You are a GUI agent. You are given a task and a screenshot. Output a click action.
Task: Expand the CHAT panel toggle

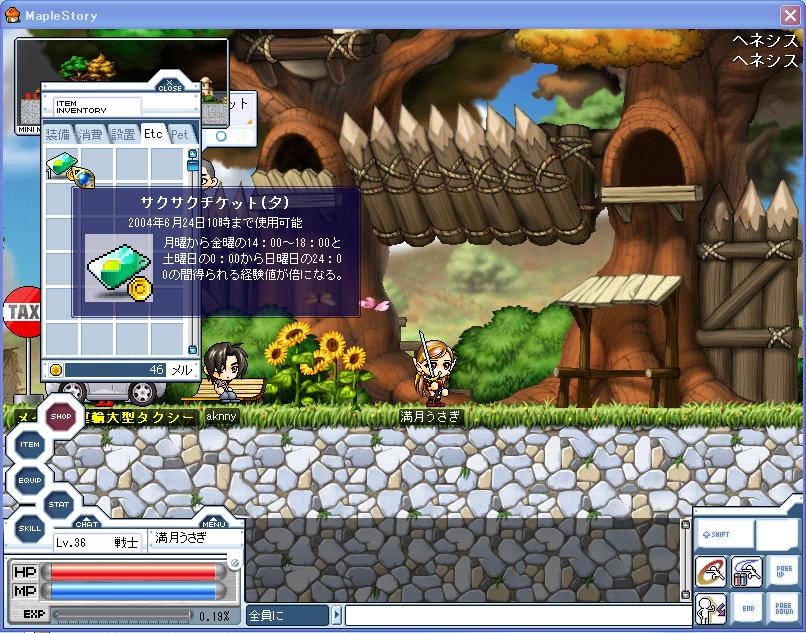click(x=87, y=522)
